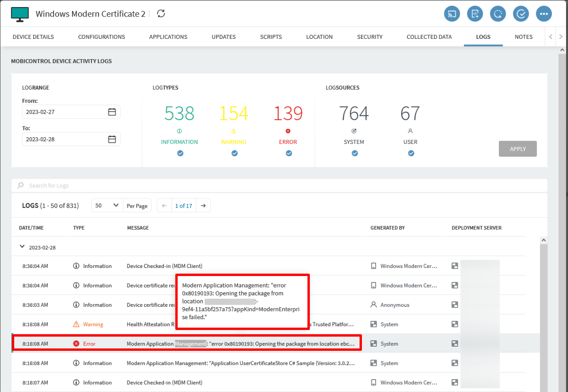Open calendar picker for To date
Viewport: 568px width, 392px height.
(x=112, y=139)
